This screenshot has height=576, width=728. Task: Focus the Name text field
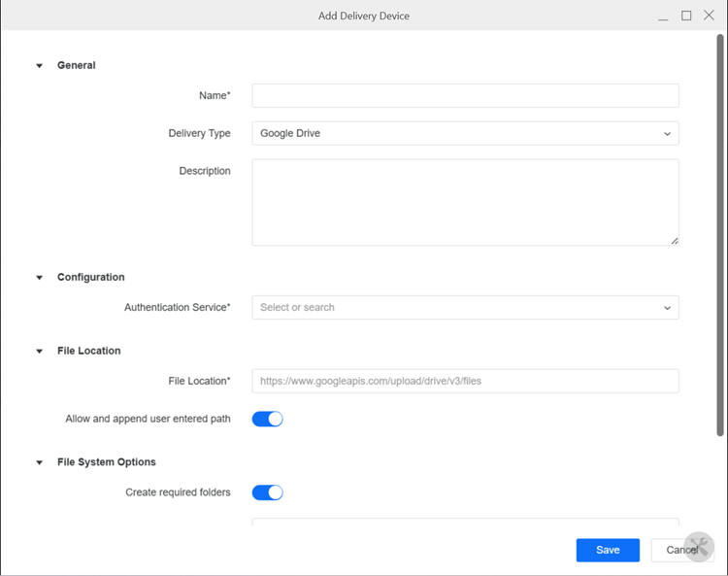point(465,95)
